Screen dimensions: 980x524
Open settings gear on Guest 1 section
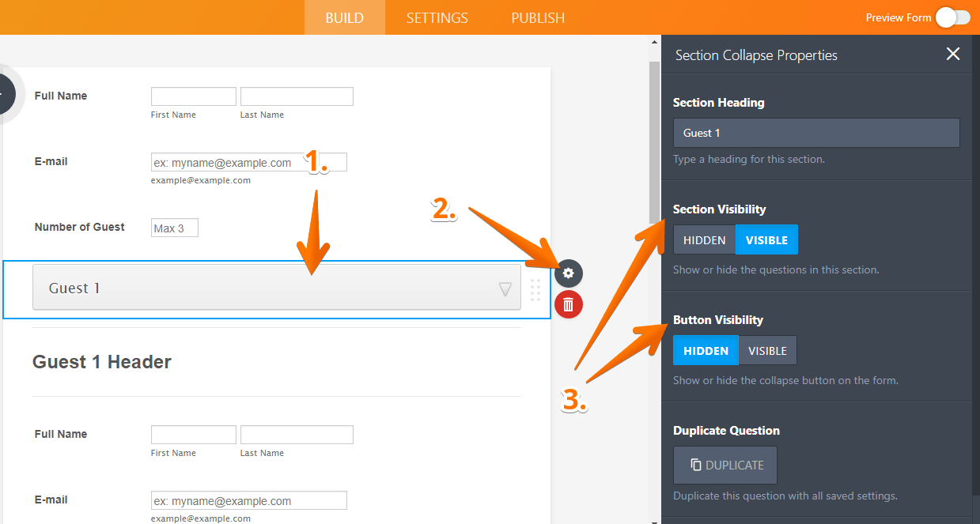coord(568,273)
